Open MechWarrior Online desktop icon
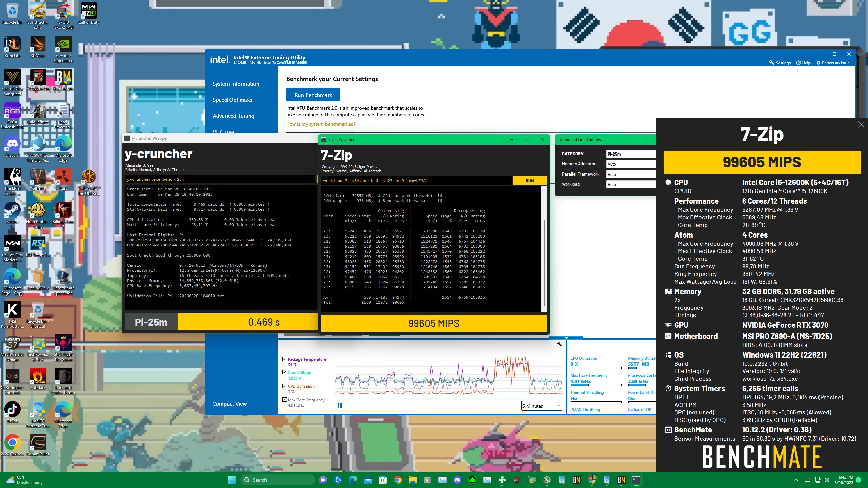868x488 pixels. pyautogui.click(x=12, y=348)
